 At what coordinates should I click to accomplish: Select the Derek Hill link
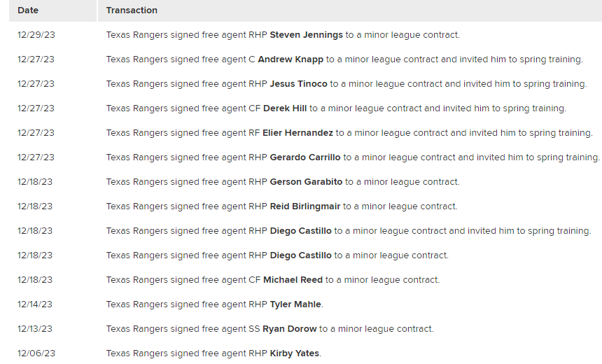point(285,108)
